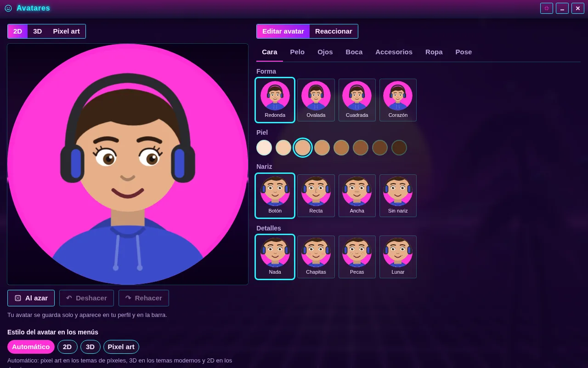
Task: Select Editar avatar mode
Action: (283, 31)
